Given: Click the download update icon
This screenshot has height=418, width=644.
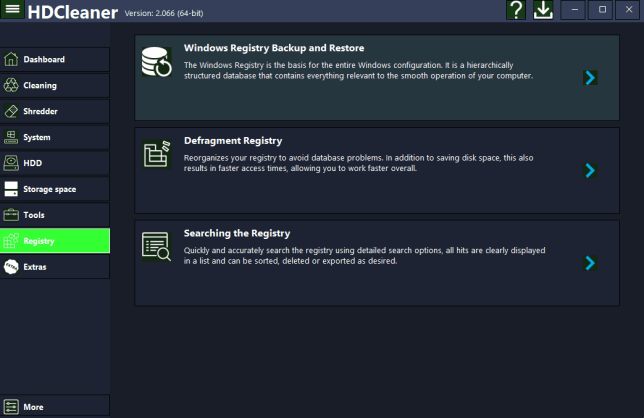Looking at the screenshot, I should (543, 10).
